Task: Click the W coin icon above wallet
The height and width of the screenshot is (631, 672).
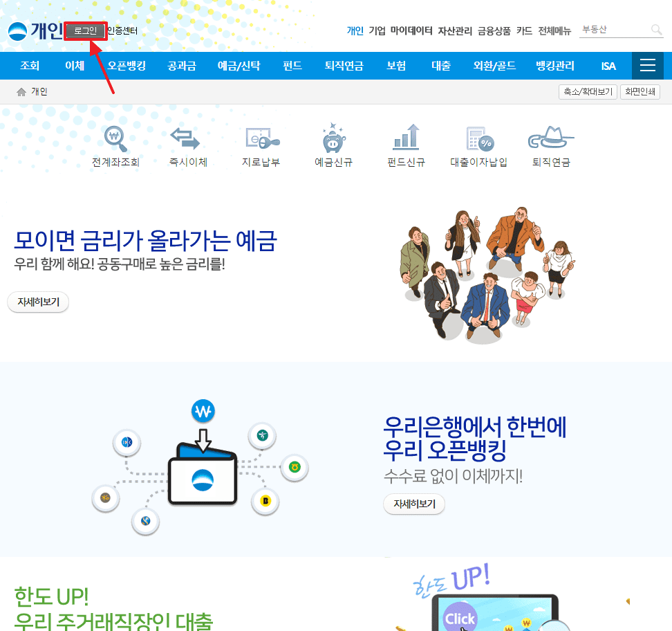Action: [203, 411]
